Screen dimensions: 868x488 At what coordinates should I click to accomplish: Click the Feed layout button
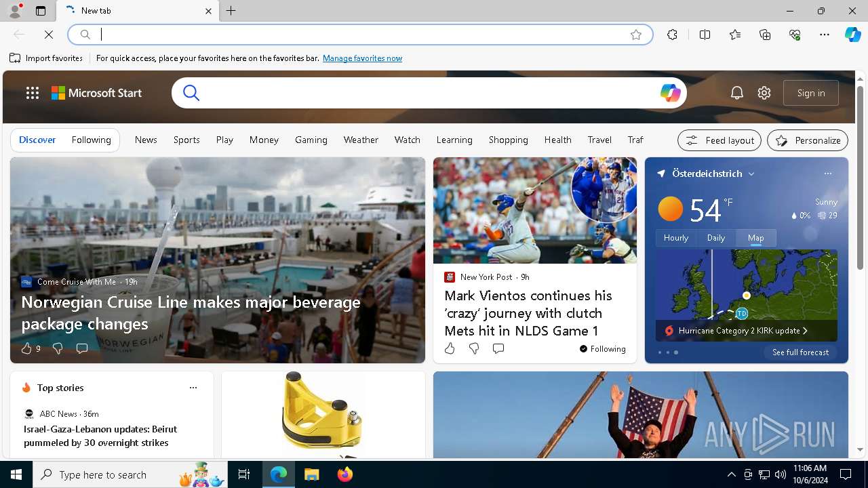coord(719,140)
